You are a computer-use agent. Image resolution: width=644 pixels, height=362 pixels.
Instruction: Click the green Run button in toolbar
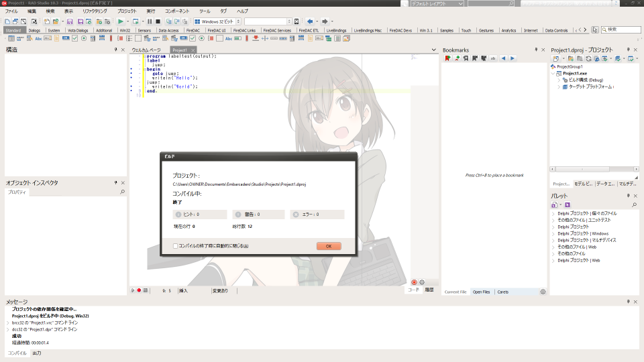pos(120,21)
